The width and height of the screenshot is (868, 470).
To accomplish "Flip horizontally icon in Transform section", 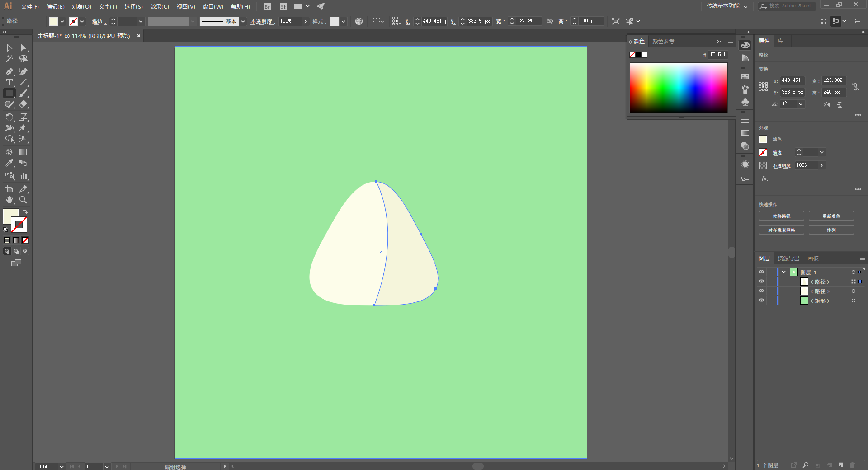I will click(x=826, y=104).
